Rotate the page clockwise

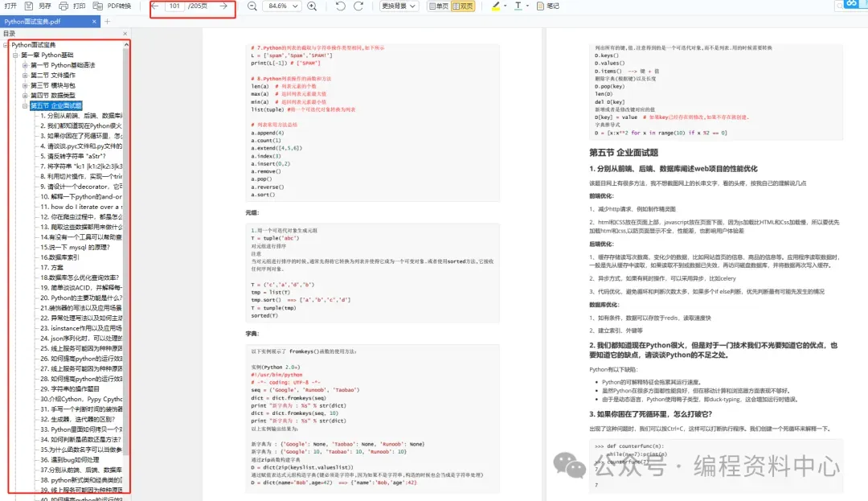click(x=358, y=6)
